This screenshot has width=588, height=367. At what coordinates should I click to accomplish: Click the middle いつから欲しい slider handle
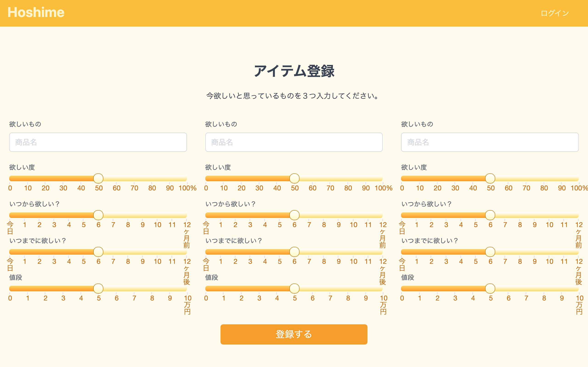[294, 215]
